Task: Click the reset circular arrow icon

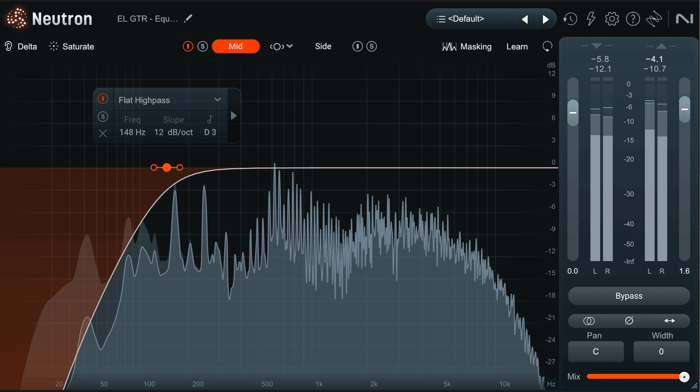Action: 547,46
